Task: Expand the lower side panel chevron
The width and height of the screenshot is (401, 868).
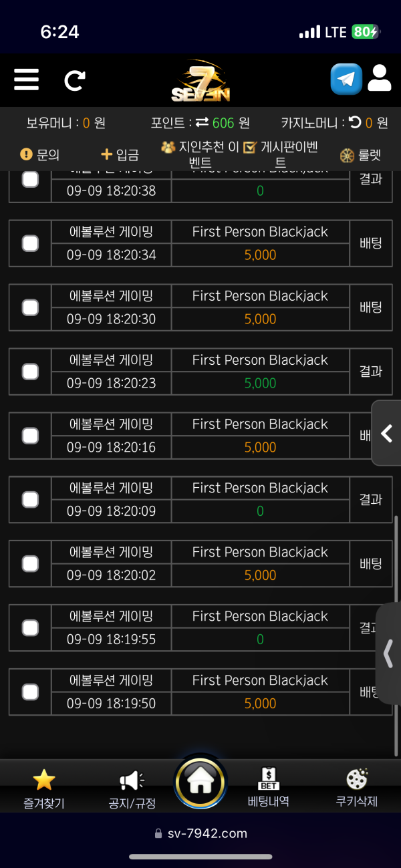Action: (388, 654)
